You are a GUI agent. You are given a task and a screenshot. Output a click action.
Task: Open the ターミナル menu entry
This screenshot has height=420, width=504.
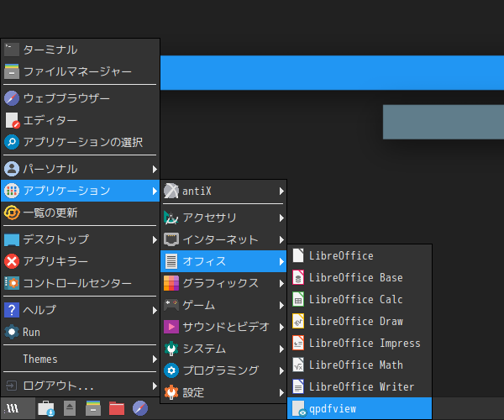(x=81, y=50)
